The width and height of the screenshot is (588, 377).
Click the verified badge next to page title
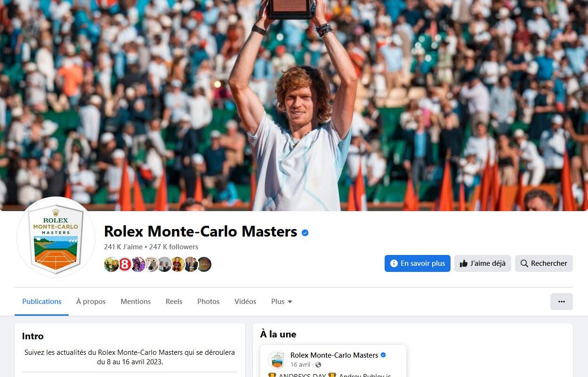(305, 232)
